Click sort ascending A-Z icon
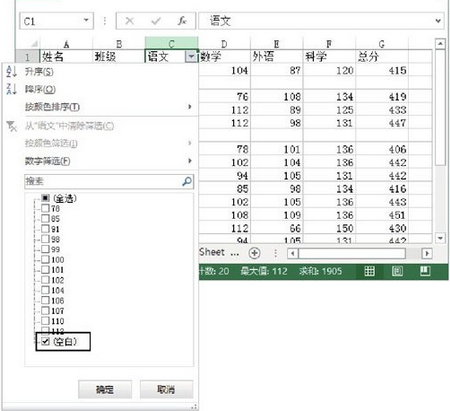450x411 pixels. pos(11,71)
